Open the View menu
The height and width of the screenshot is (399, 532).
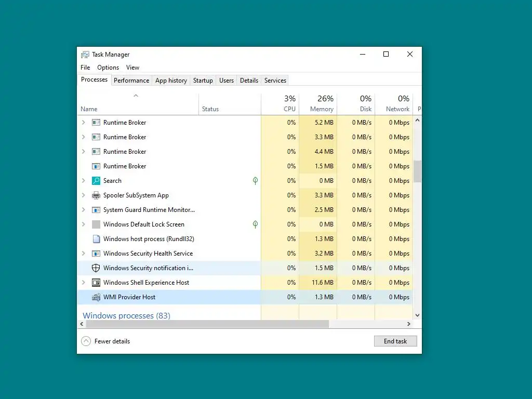(x=132, y=68)
